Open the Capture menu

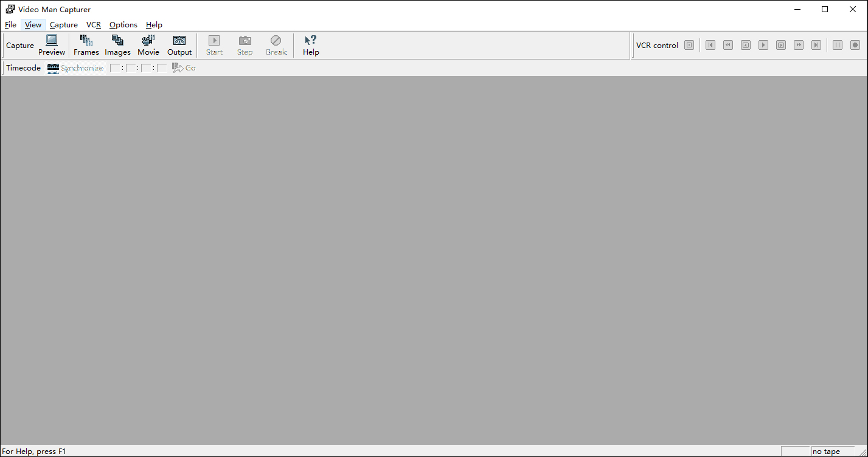[x=64, y=25]
